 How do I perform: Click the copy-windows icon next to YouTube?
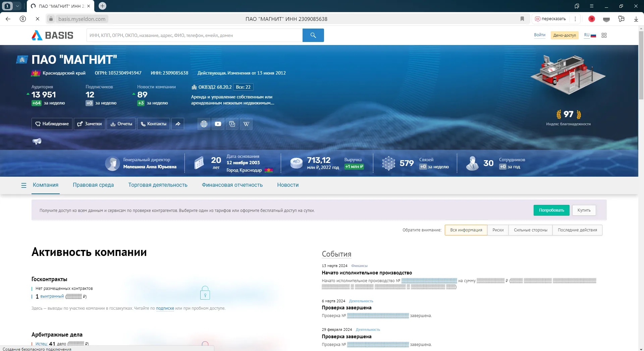pos(232,124)
